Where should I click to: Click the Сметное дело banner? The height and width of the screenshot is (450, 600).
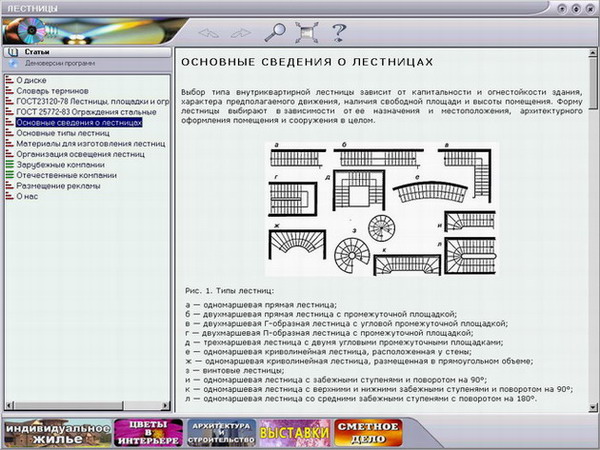click(368, 433)
